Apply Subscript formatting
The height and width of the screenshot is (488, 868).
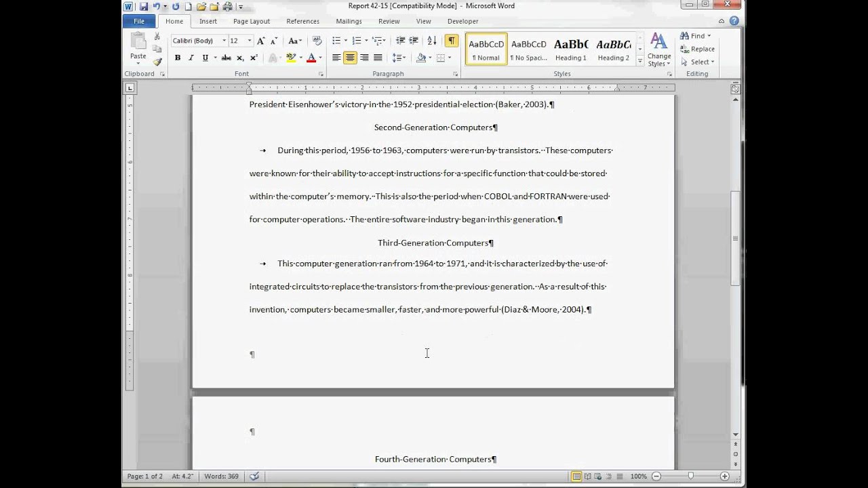240,58
